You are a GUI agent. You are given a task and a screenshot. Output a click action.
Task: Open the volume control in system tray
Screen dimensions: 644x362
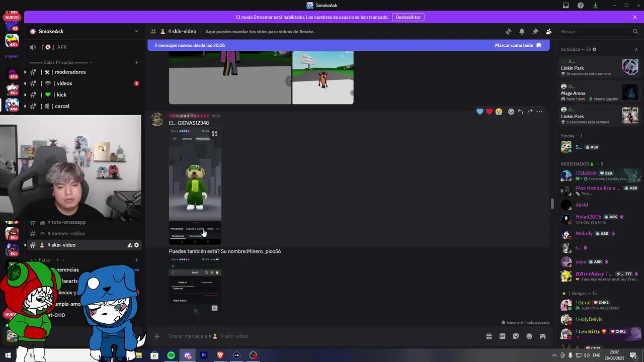586,355
